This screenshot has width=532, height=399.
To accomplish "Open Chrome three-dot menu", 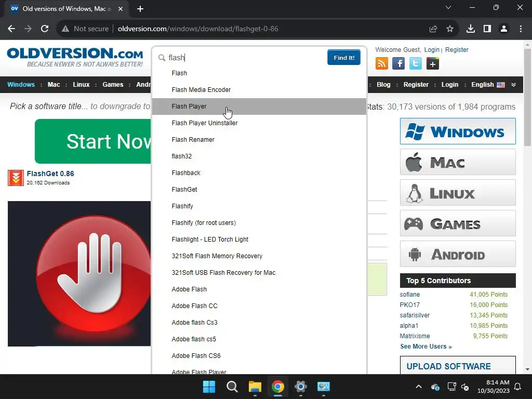I will pyautogui.click(x=521, y=29).
